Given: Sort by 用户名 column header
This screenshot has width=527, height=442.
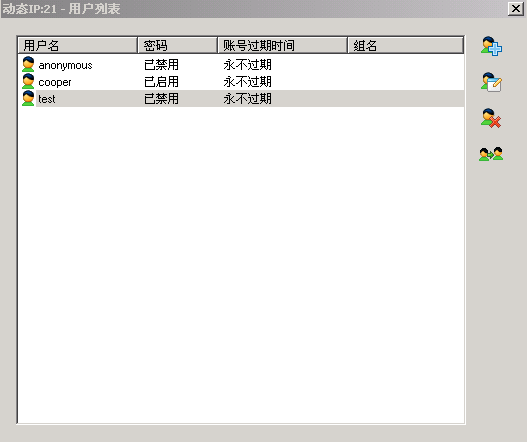Looking at the screenshot, I should (77, 45).
